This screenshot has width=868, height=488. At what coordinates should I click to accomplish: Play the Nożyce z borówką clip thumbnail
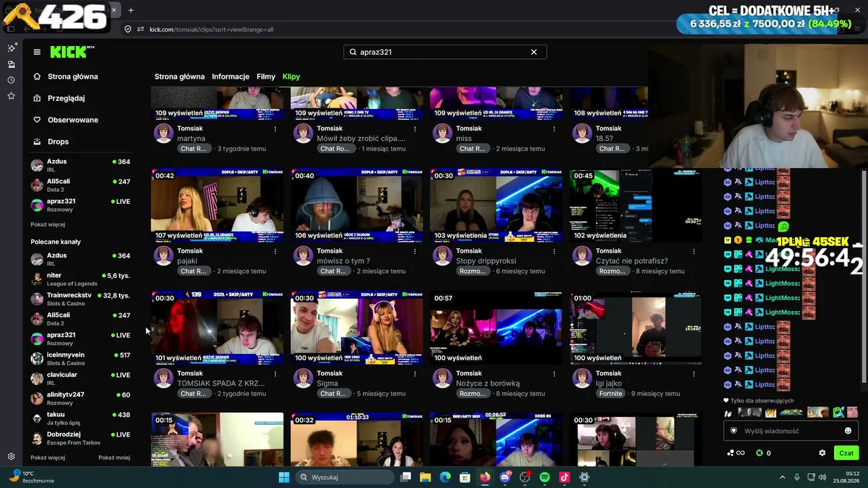[x=496, y=328]
